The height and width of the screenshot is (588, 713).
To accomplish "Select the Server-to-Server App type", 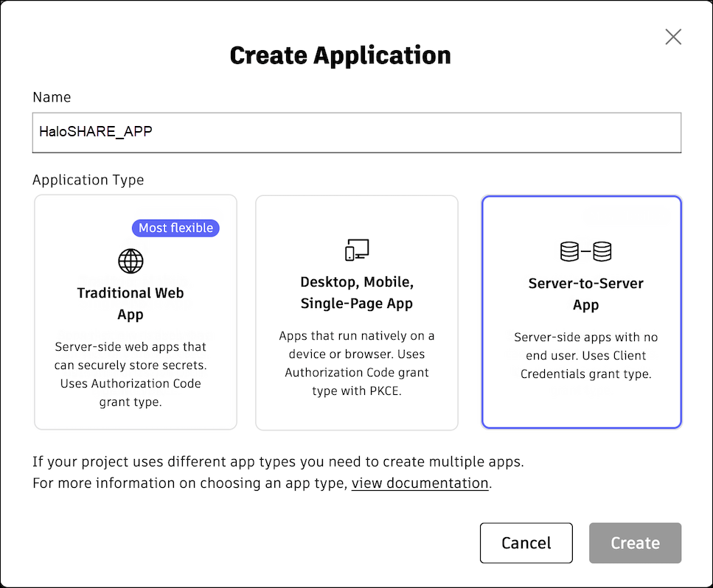I will click(x=581, y=312).
